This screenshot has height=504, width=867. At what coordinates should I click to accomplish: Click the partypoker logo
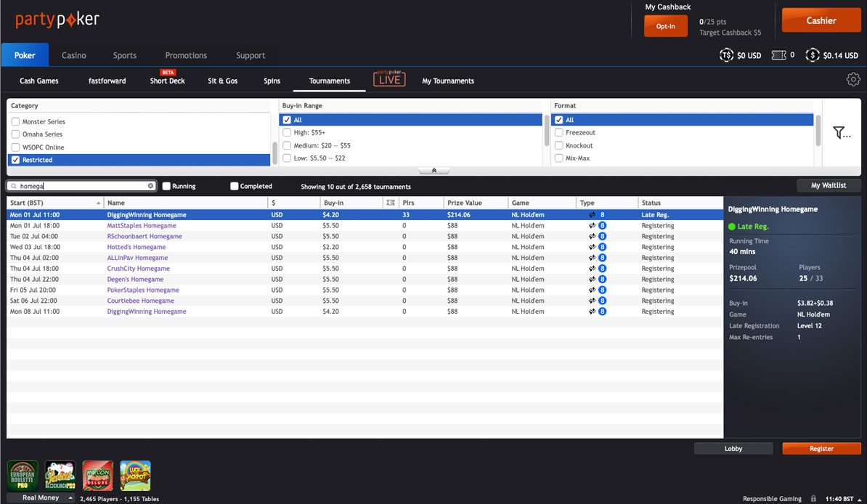[57, 20]
